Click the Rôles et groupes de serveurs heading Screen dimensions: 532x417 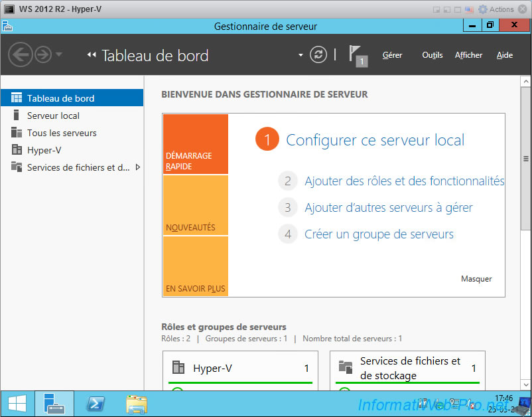[x=224, y=327]
